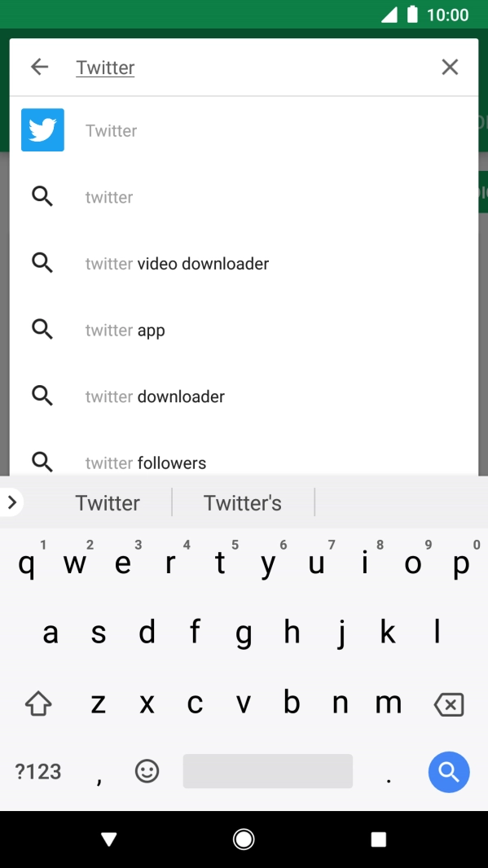Tap the recent apps square button
488x868 pixels.
click(378, 840)
